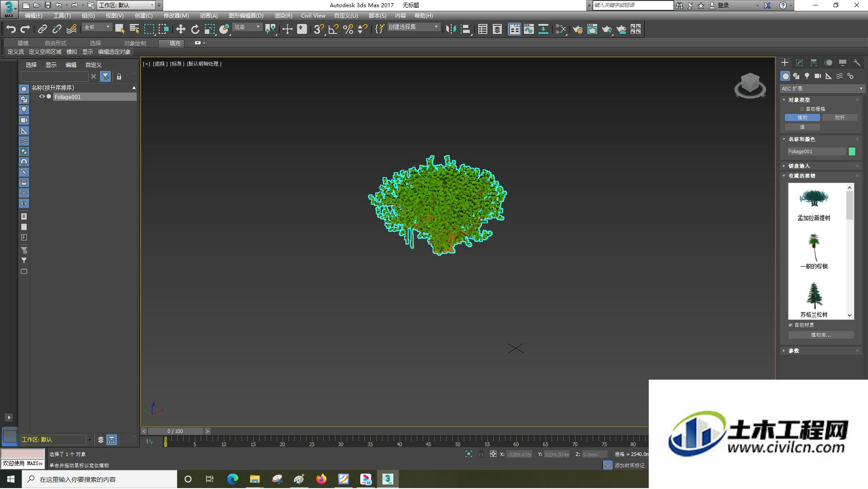Select the Lights creation category
This screenshot has height=489, width=868.
coord(807,76)
